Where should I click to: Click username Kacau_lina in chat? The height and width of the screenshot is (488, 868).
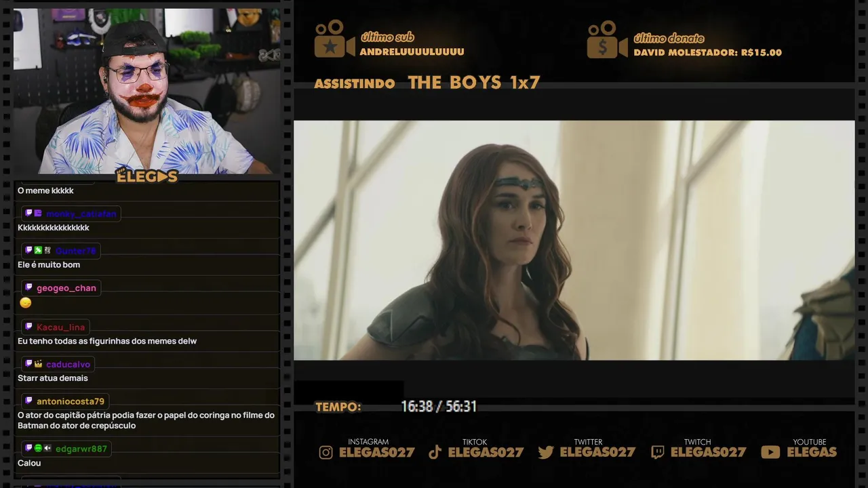pos(61,327)
